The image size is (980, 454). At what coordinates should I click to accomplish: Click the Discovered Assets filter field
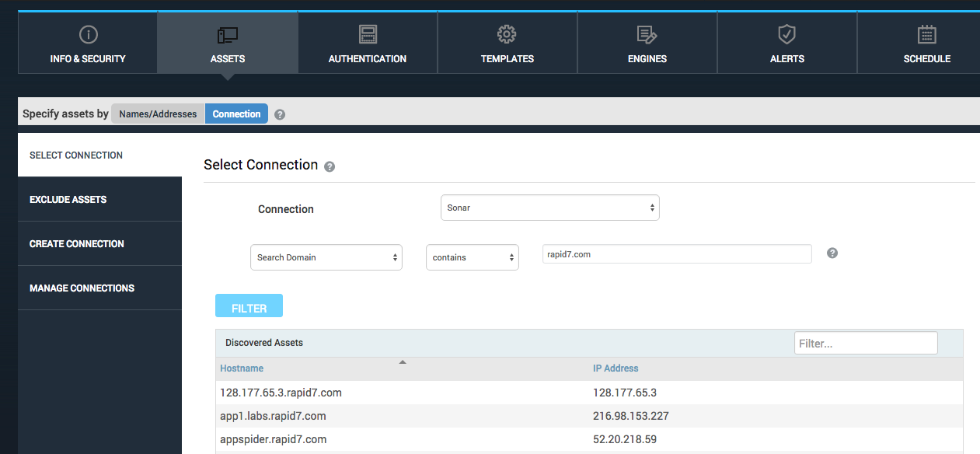point(865,343)
